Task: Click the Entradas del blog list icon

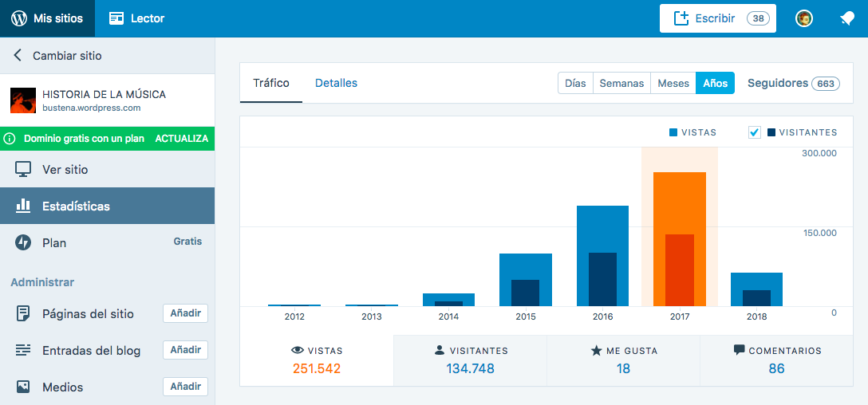Action: tap(22, 350)
